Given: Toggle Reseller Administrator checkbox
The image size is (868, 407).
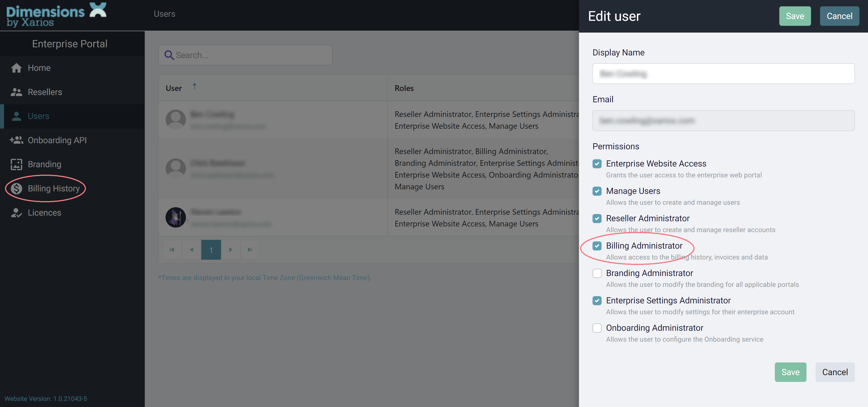Looking at the screenshot, I should (x=597, y=218).
